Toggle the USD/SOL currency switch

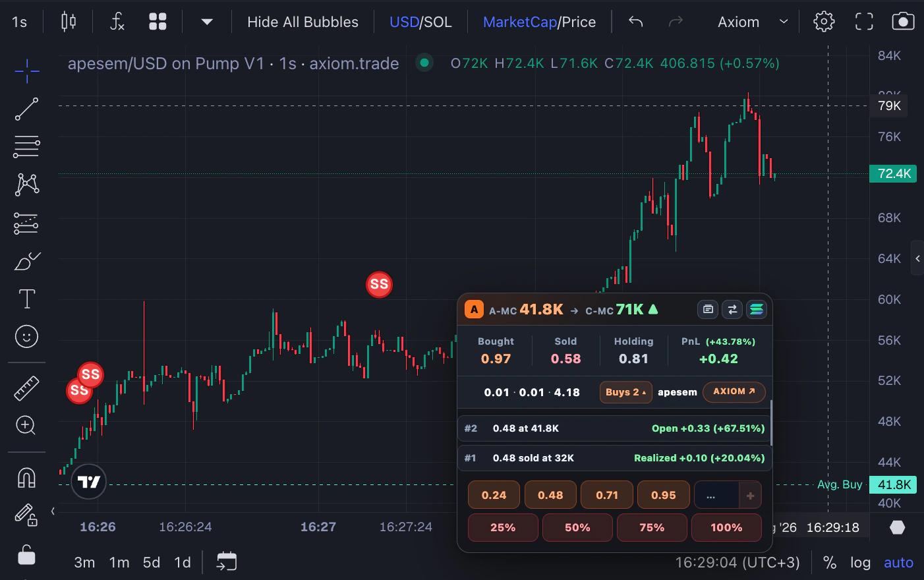420,22
